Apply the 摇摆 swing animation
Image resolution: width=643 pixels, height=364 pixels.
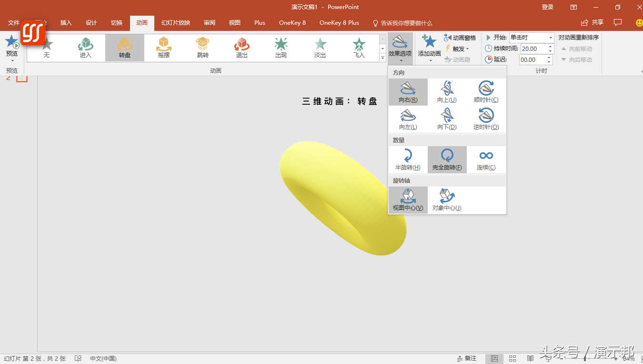(164, 48)
